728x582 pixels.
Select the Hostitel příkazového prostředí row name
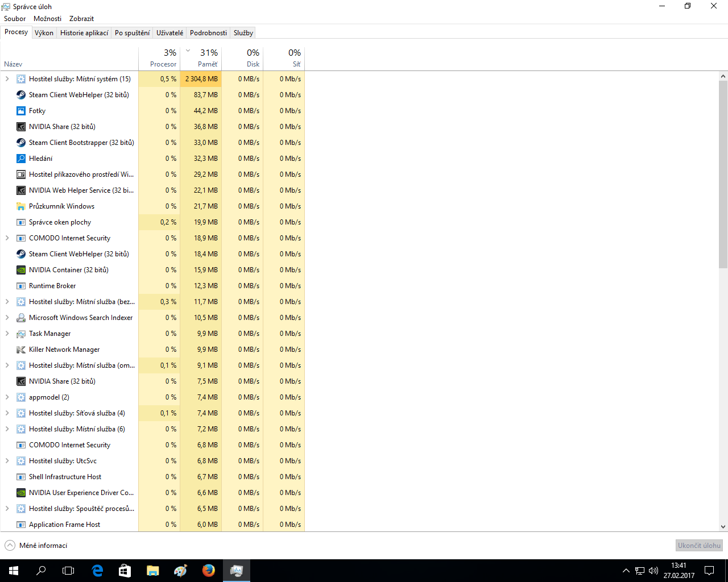coord(81,174)
